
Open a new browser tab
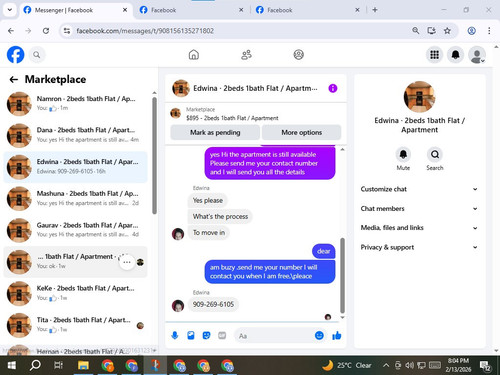375,10
